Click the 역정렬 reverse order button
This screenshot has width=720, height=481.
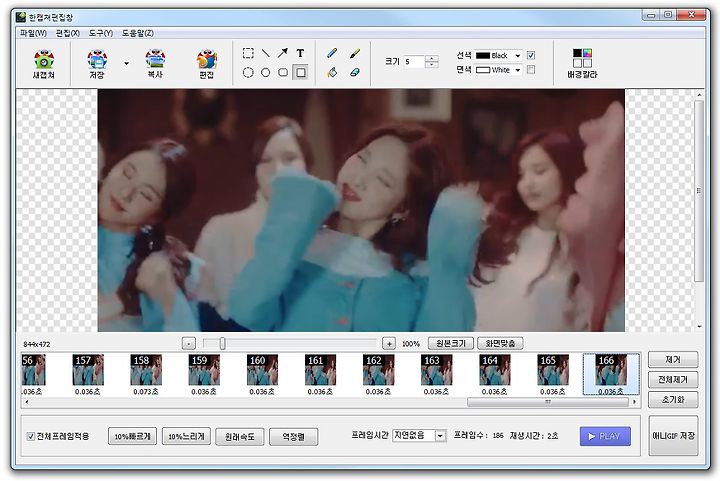pos(293,436)
